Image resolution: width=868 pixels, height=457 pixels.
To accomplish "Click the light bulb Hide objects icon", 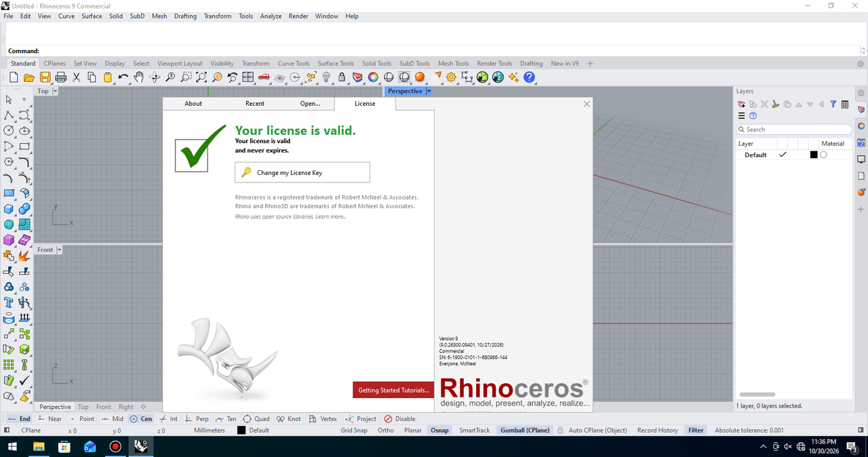I will click(326, 77).
